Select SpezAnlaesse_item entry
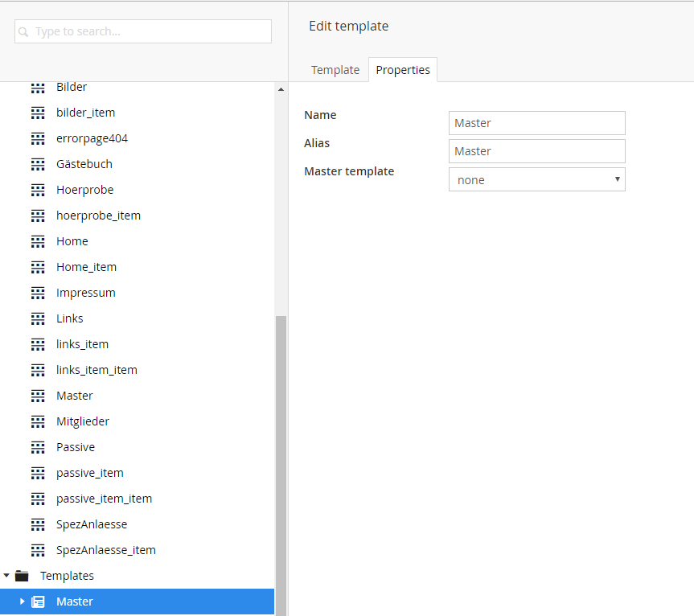Screen dimensions: 694x616 click(106, 550)
